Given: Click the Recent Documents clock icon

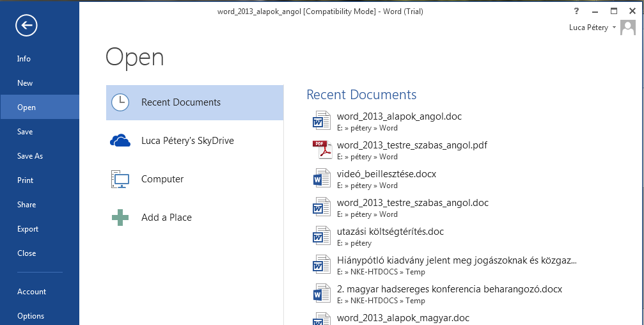Looking at the screenshot, I should click(120, 102).
